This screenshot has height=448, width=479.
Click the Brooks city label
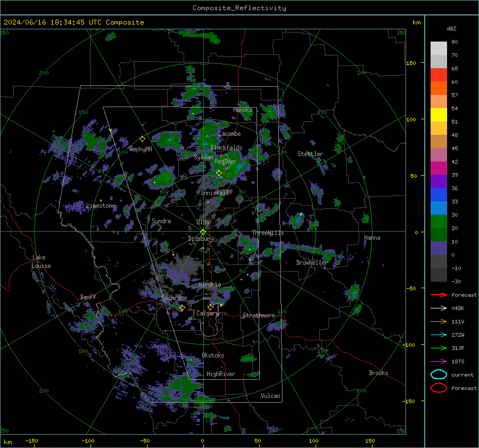(378, 373)
